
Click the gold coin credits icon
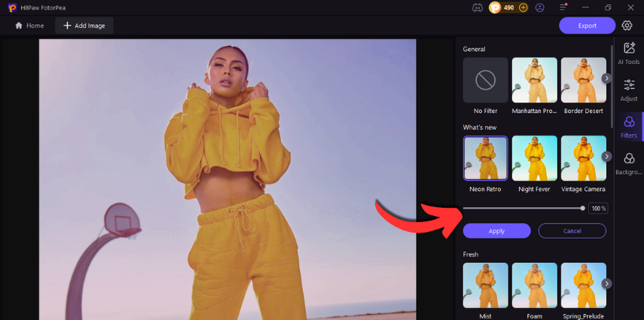[x=495, y=8]
